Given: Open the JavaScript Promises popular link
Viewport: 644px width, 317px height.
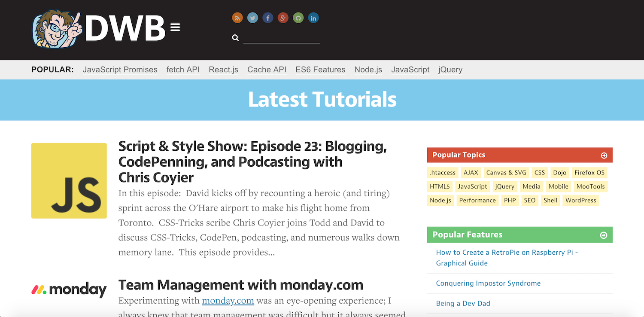Looking at the screenshot, I should (120, 70).
